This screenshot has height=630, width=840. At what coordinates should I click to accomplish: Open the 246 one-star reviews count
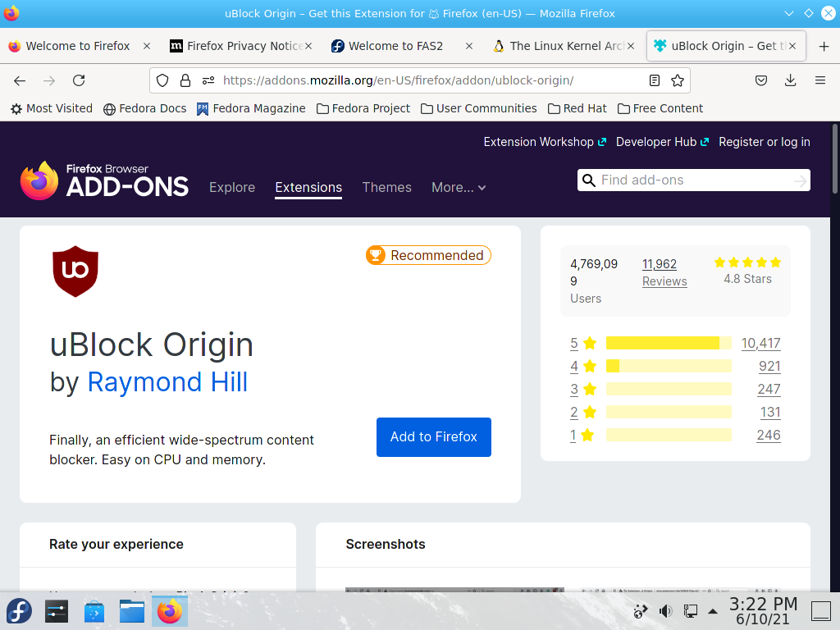[x=769, y=436]
